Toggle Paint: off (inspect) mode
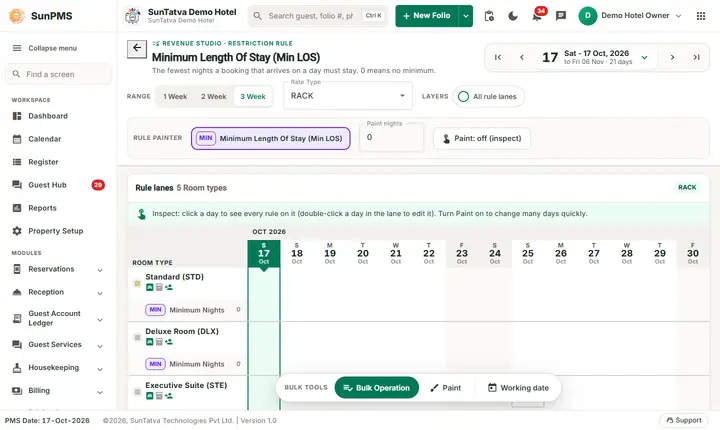This screenshot has height=430, width=720. click(482, 138)
